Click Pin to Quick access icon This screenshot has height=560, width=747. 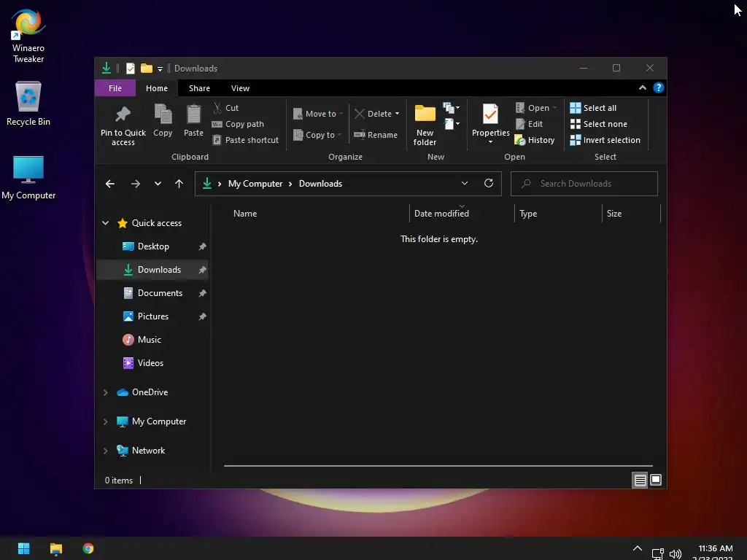point(123,114)
